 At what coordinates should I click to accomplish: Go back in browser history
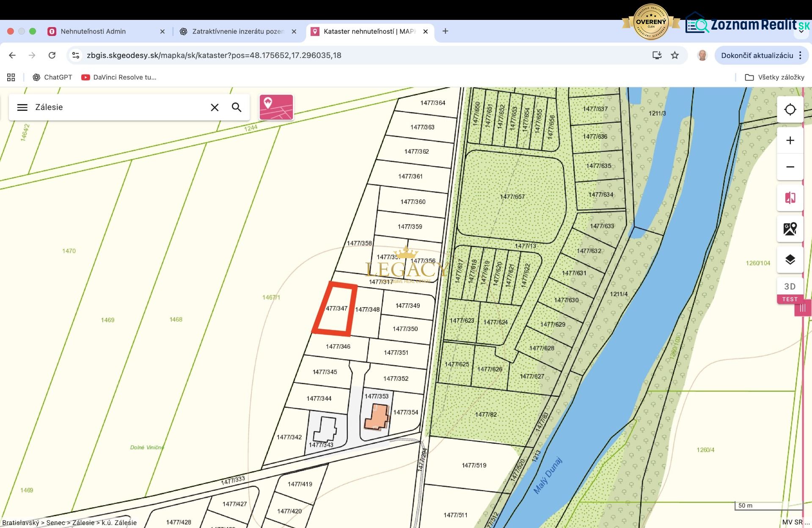[x=12, y=55]
